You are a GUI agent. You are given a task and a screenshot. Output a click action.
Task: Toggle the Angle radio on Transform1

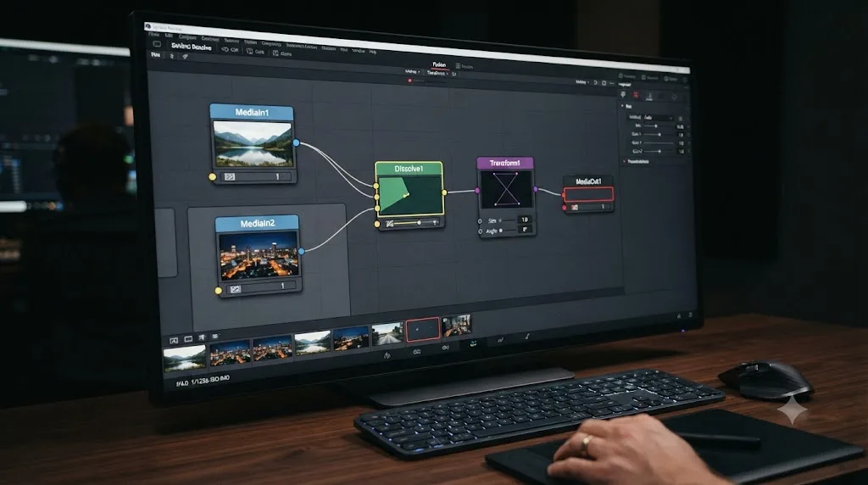480,231
